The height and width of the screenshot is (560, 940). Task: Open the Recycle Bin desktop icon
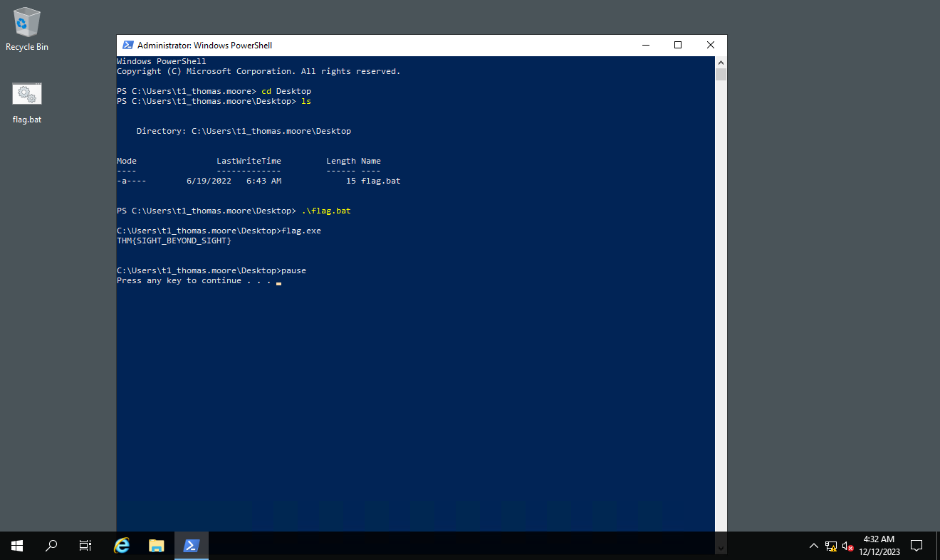27,29
